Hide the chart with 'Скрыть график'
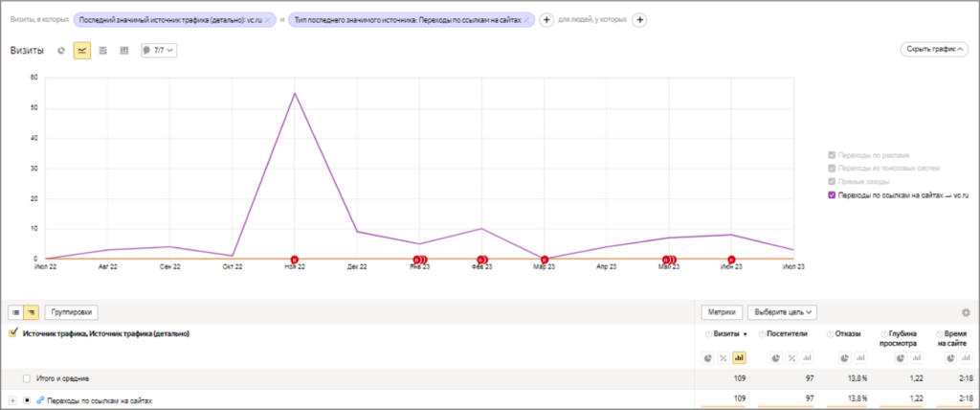The image size is (980, 410). tap(933, 49)
